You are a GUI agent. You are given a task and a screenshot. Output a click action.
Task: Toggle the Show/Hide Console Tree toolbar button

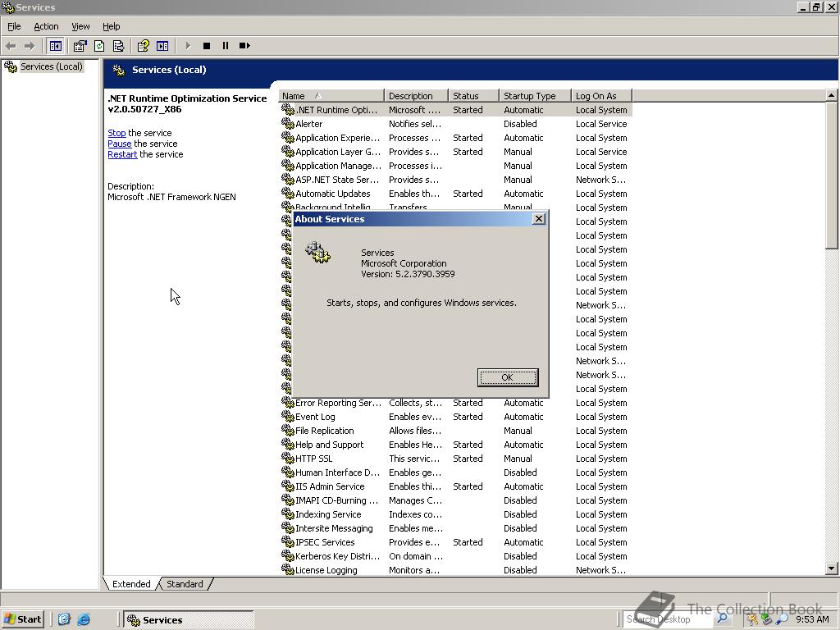coord(55,46)
